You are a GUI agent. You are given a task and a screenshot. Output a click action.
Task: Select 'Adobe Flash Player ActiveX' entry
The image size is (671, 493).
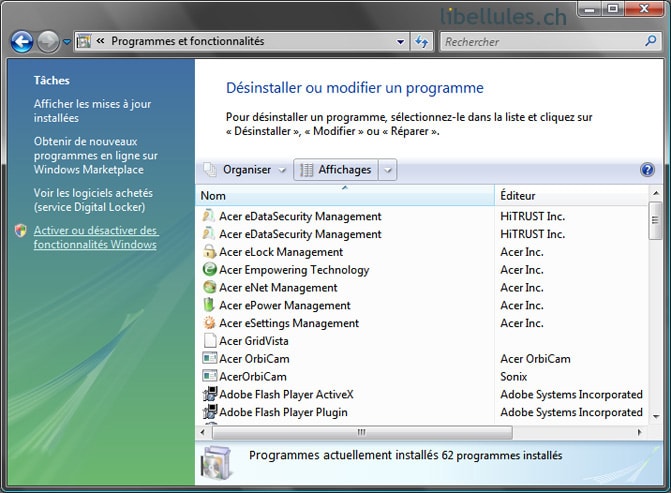click(286, 395)
